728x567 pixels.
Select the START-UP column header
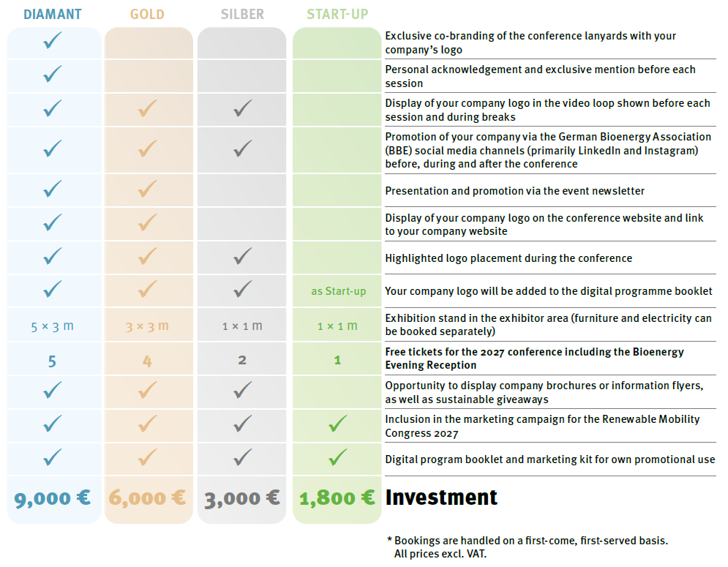pyautogui.click(x=337, y=14)
